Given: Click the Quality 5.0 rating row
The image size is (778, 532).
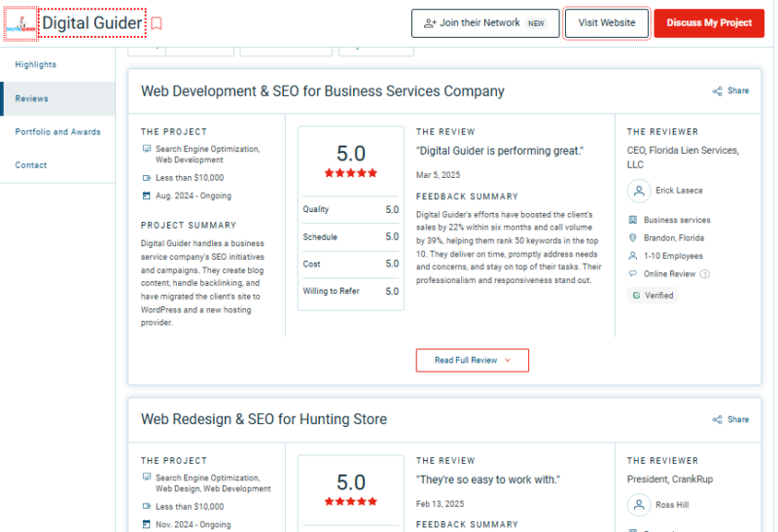Looking at the screenshot, I should [x=351, y=209].
